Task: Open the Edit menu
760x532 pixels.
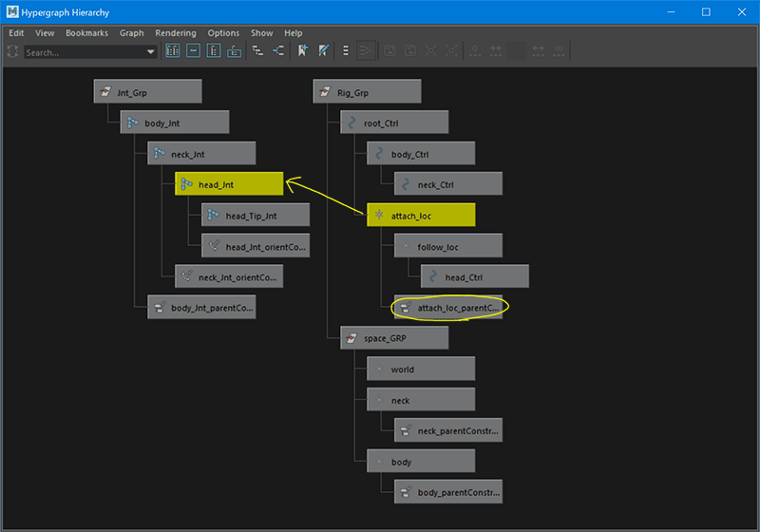Action: click(x=16, y=33)
